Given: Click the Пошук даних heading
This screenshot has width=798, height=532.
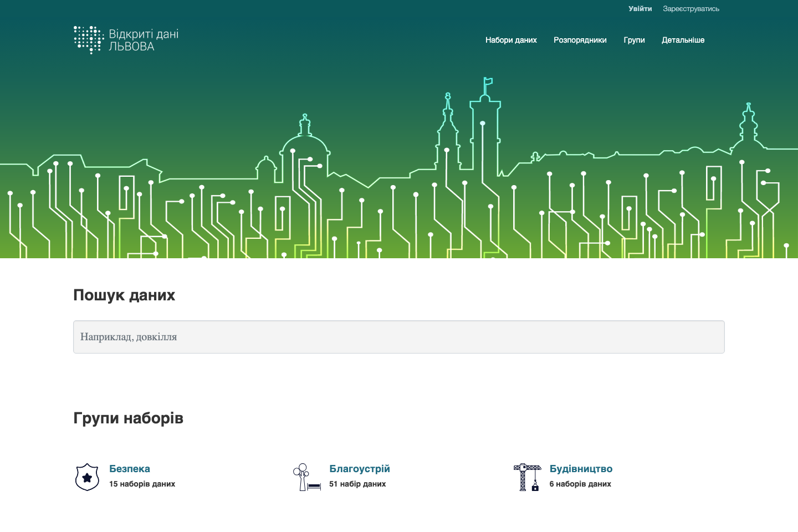Looking at the screenshot, I should pos(124,295).
